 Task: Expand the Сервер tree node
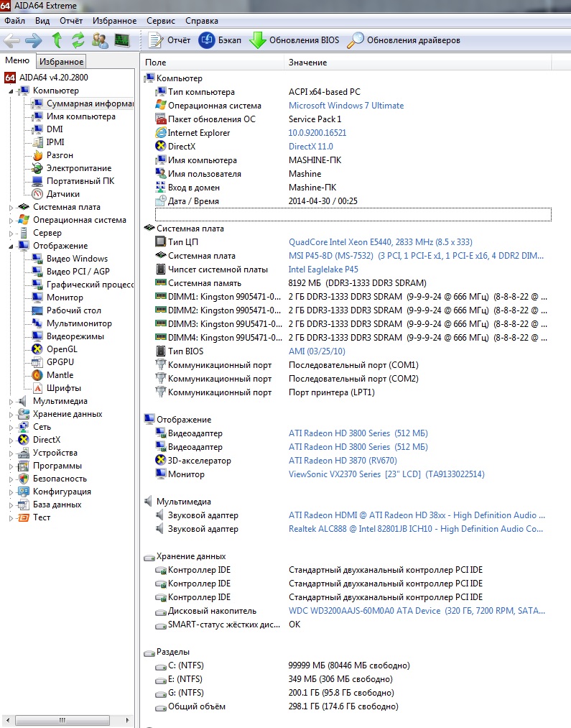tap(11, 234)
